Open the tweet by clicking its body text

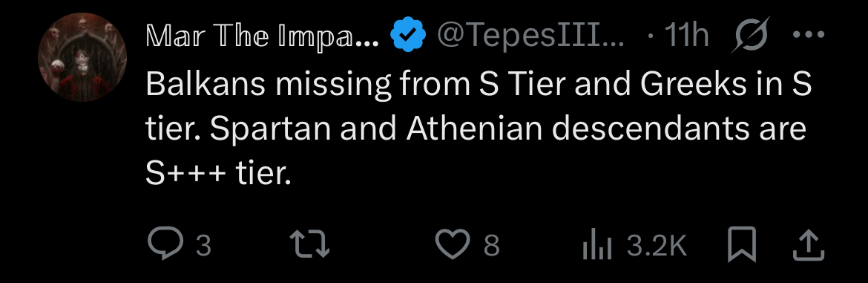pos(479,130)
